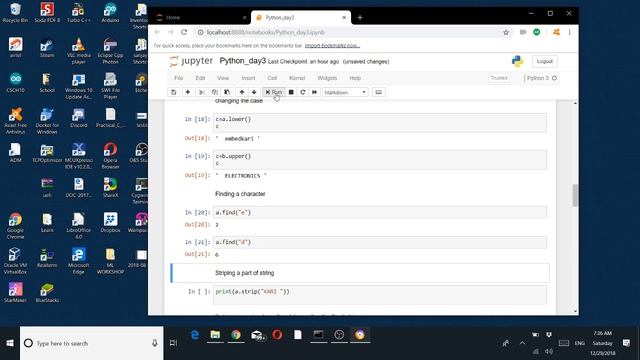Screen dimensions: 640x360
Task: Open a new browser tab
Action: tap(360, 18)
